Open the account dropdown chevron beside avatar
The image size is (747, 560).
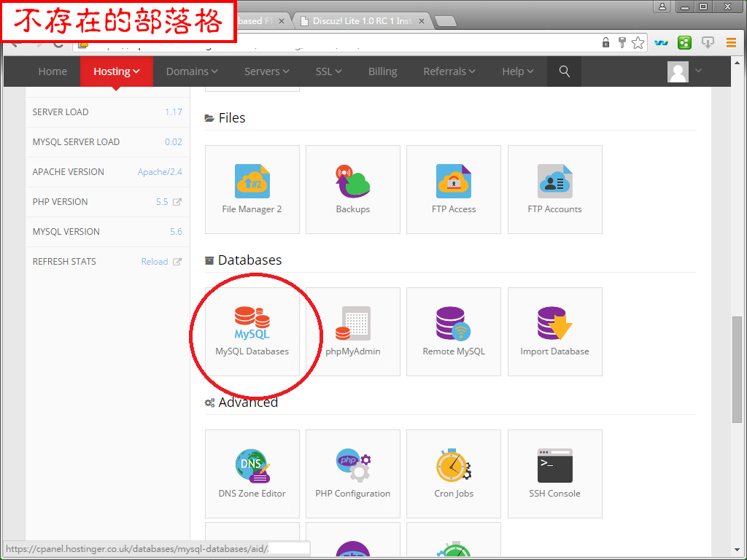(x=698, y=71)
